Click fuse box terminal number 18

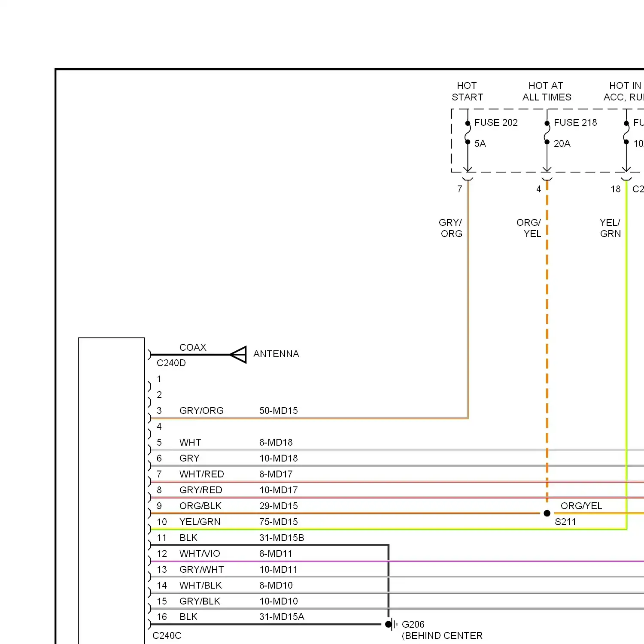pyautogui.click(x=616, y=189)
